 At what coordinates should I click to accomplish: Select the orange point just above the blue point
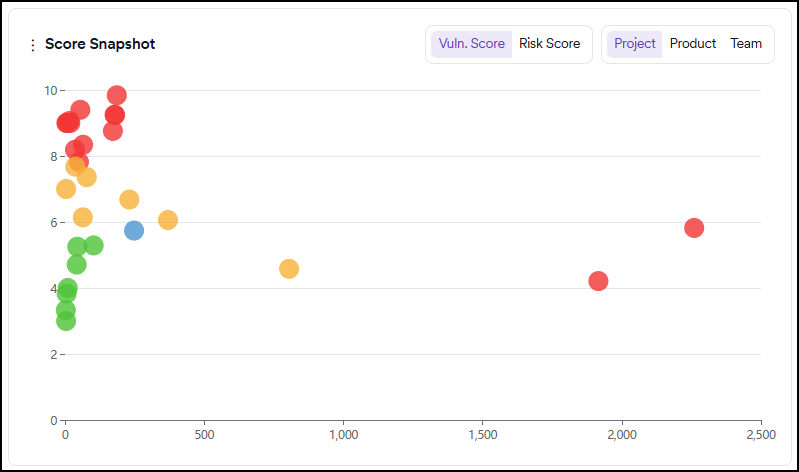pos(129,200)
